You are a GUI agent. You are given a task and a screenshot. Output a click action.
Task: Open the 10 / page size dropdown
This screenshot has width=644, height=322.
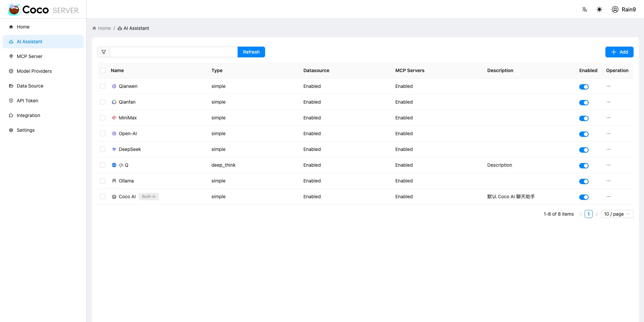tap(617, 214)
